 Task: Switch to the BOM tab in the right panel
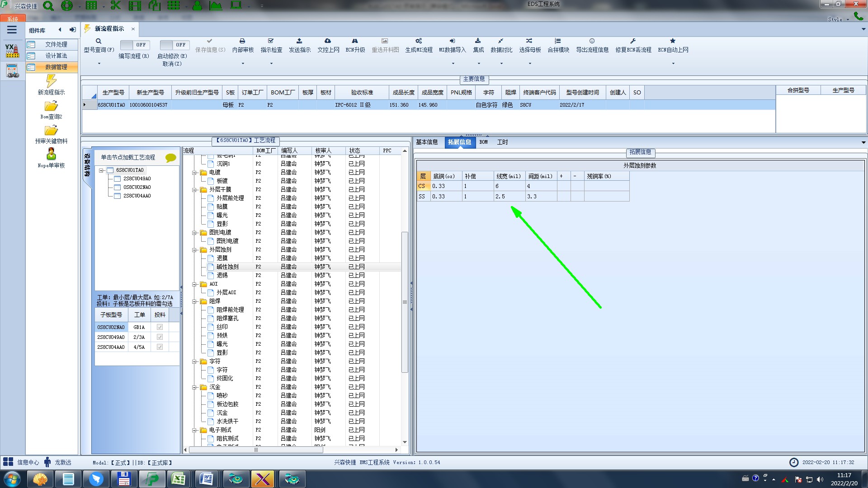[x=484, y=142]
